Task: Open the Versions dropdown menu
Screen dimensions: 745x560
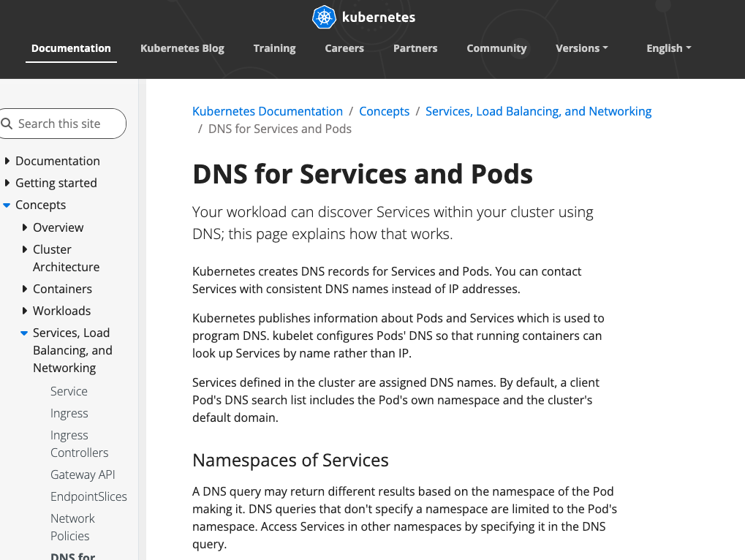Action: pyautogui.click(x=581, y=48)
